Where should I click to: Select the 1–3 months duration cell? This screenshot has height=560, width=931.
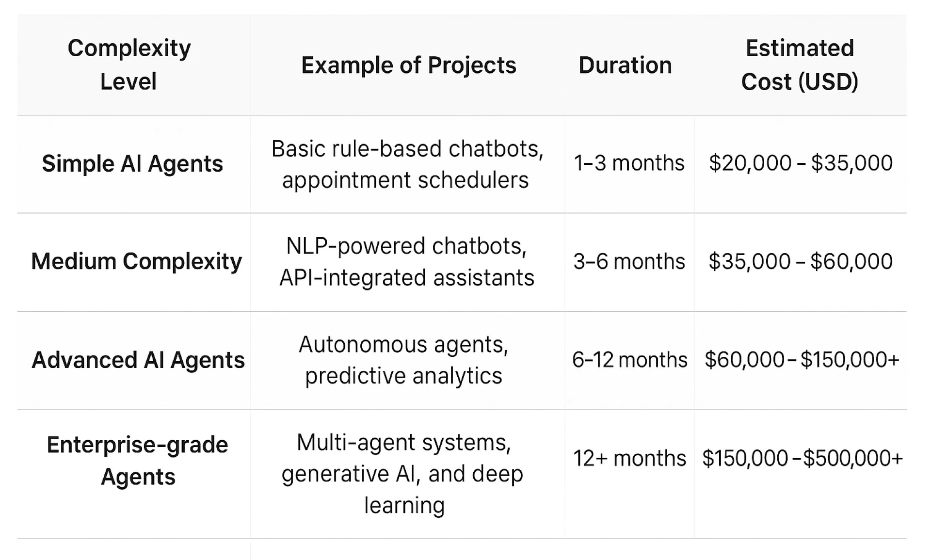(x=629, y=163)
